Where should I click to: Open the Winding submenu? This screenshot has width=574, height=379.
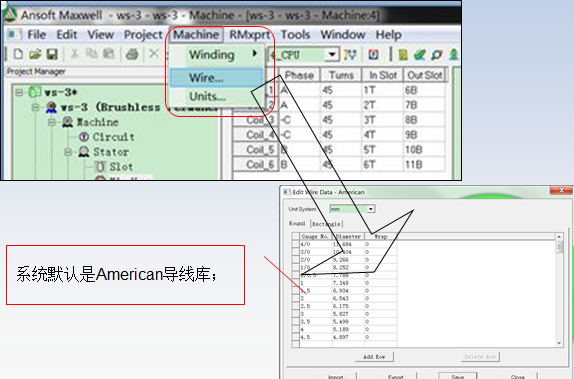point(216,55)
